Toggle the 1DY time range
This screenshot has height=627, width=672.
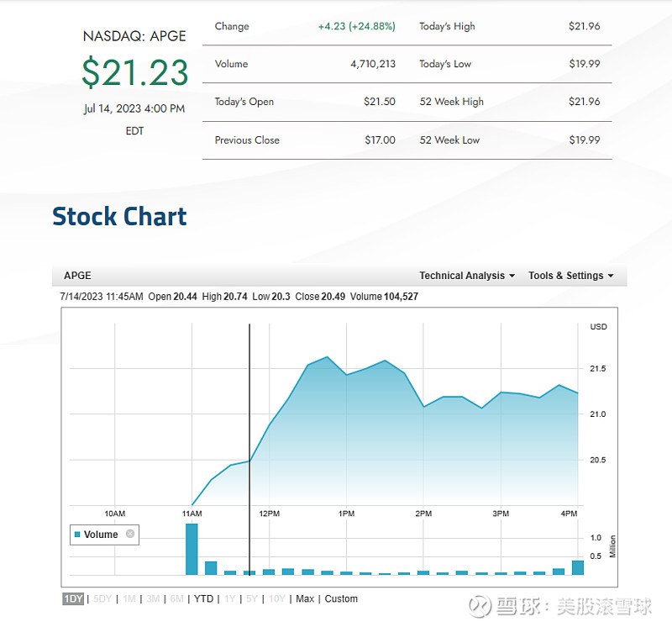[x=72, y=598]
